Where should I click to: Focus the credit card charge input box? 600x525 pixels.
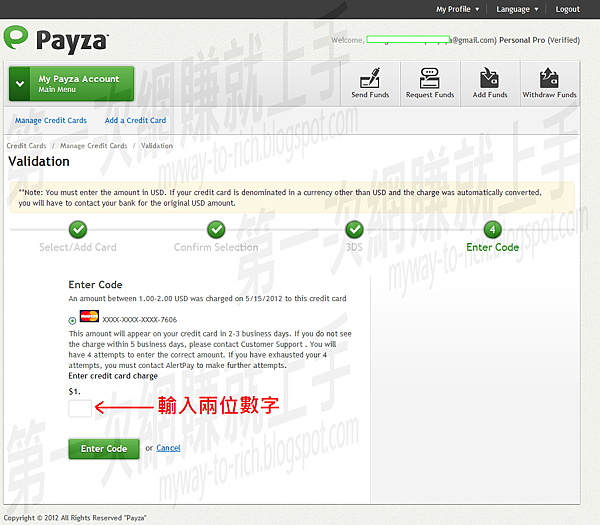80,408
